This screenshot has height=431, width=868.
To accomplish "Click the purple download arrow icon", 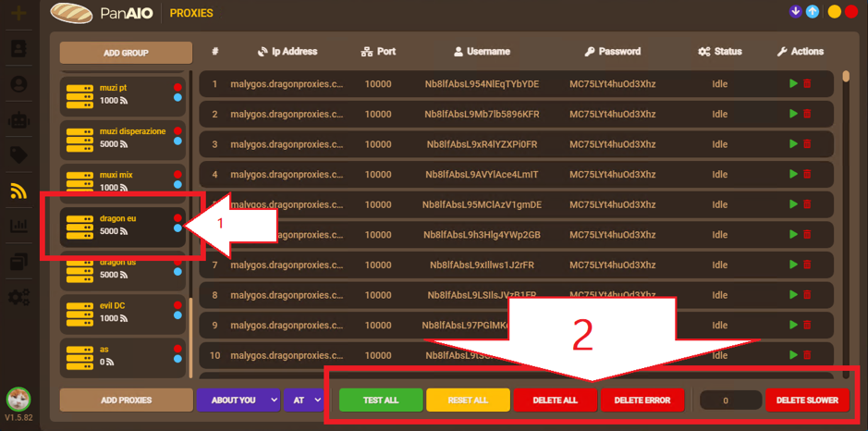I will coord(796,12).
